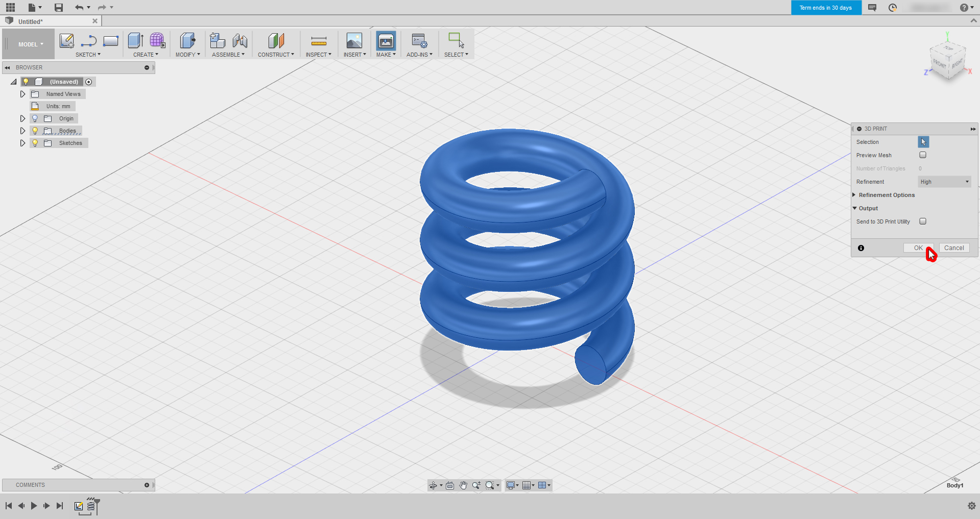Click the Create Sketch icon
This screenshot has height=519, width=980.
point(66,41)
